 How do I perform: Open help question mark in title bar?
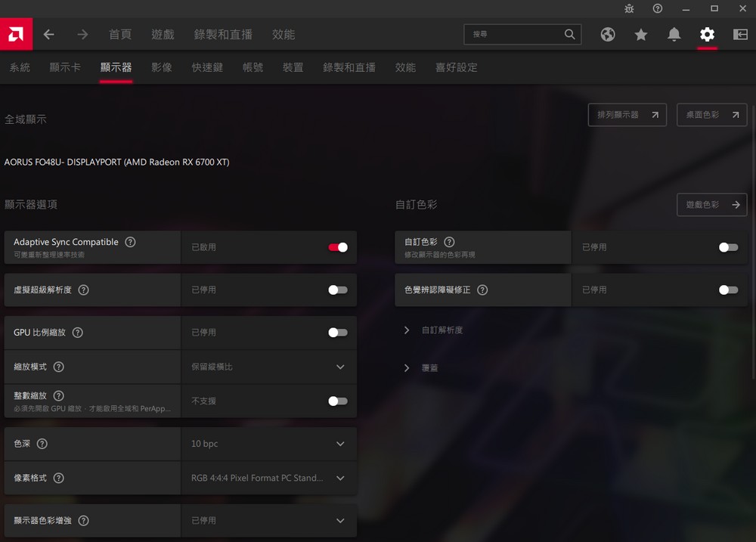tap(658, 8)
